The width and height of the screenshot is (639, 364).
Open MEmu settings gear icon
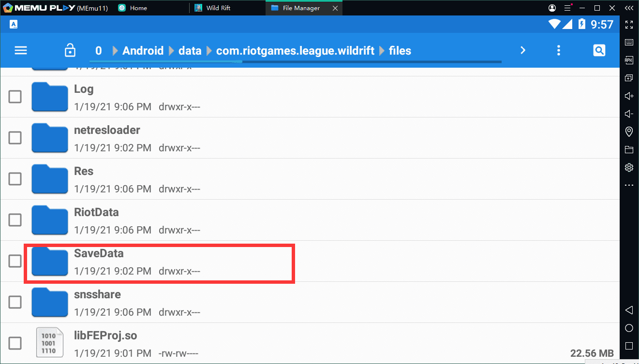pos(629,167)
